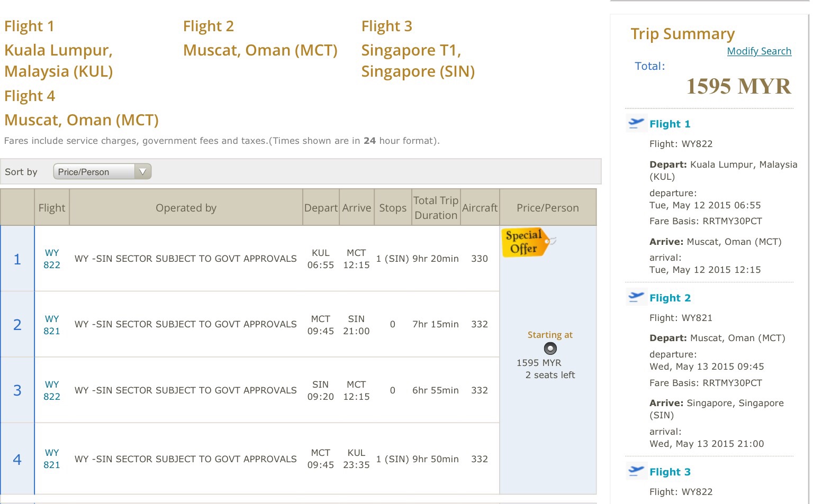This screenshot has height=504, width=813.
Task: Click the Stops column header
Action: [393, 208]
